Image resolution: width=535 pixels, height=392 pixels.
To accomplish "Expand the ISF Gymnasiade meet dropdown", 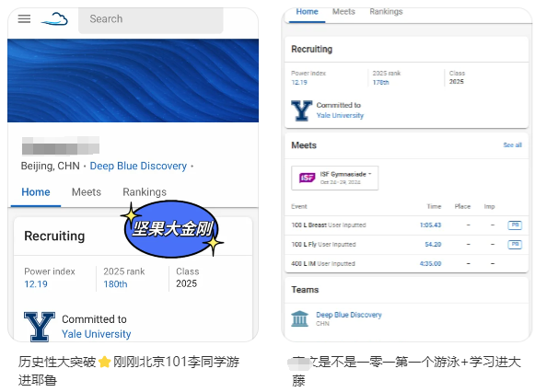I will [x=334, y=178].
